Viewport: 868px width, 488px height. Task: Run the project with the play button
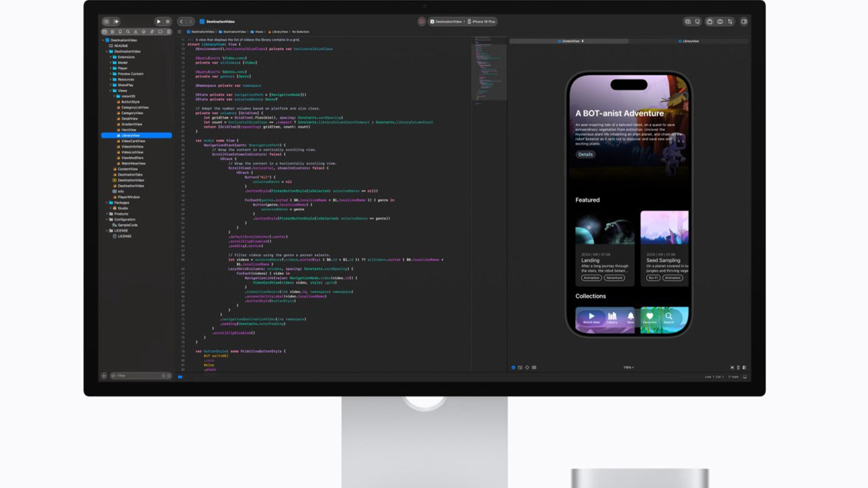pyautogui.click(x=158, y=22)
